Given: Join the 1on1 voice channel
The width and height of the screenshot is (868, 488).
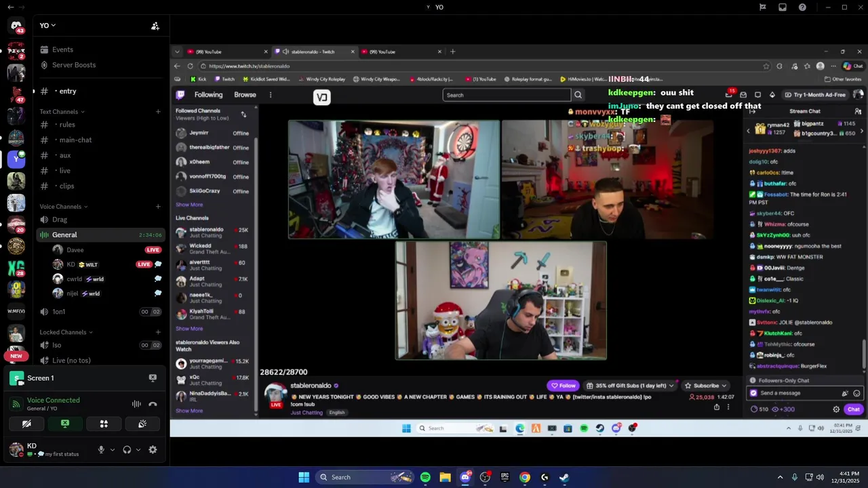Looking at the screenshot, I should pyautogui.click(x=100, y=312).
